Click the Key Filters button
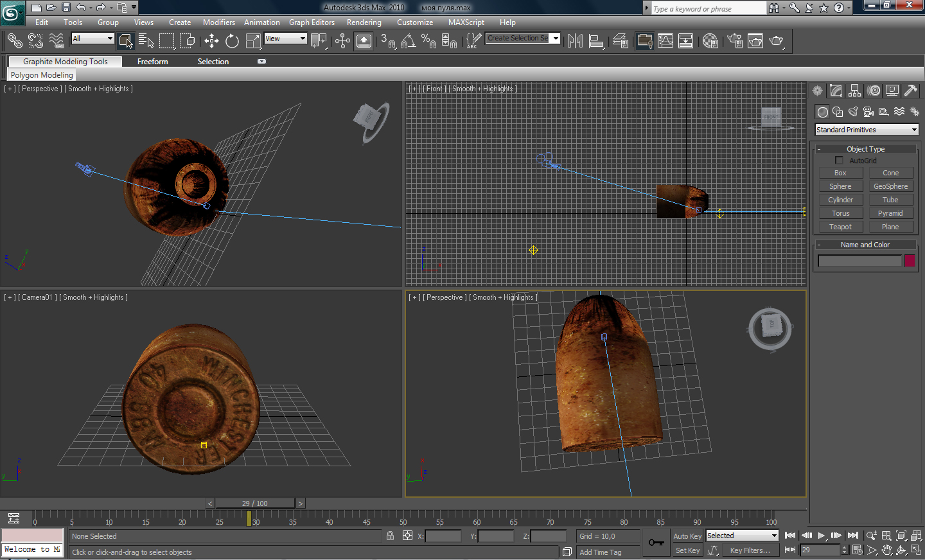The height and width of the screenshot is (560, 925). click(x=750, y=550)
